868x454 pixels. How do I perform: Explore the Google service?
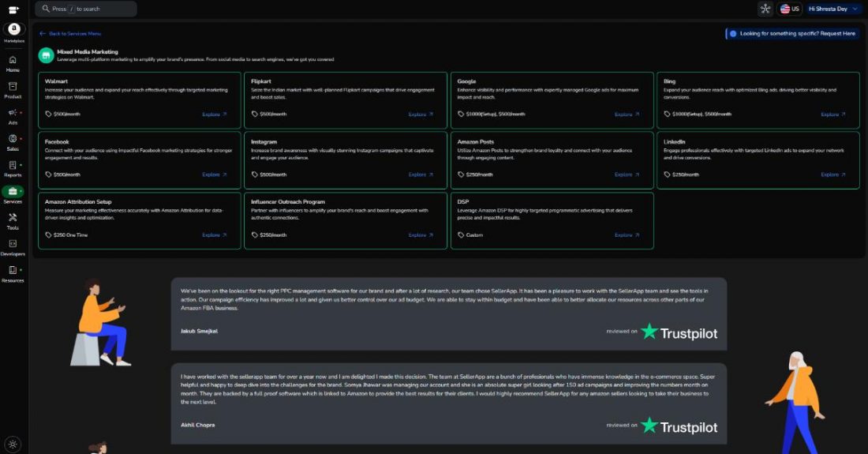click(x=627, y=114)
